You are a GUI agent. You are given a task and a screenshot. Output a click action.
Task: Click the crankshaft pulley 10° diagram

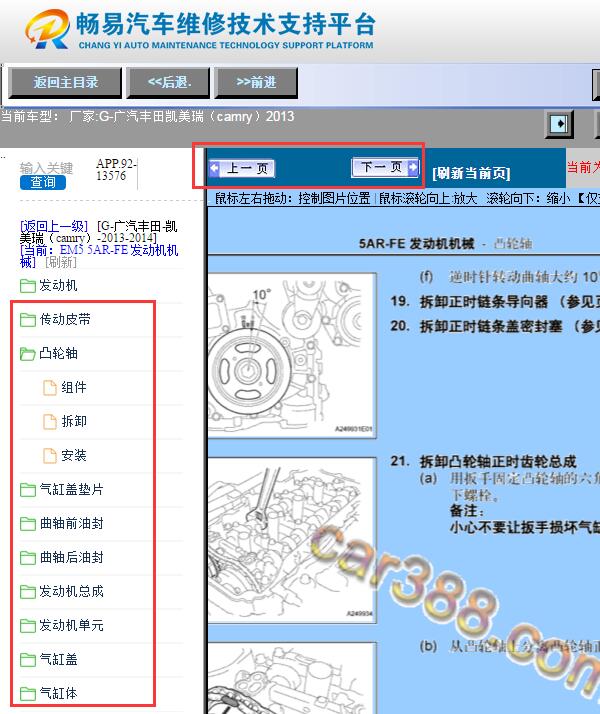click(x=292, y=356)
